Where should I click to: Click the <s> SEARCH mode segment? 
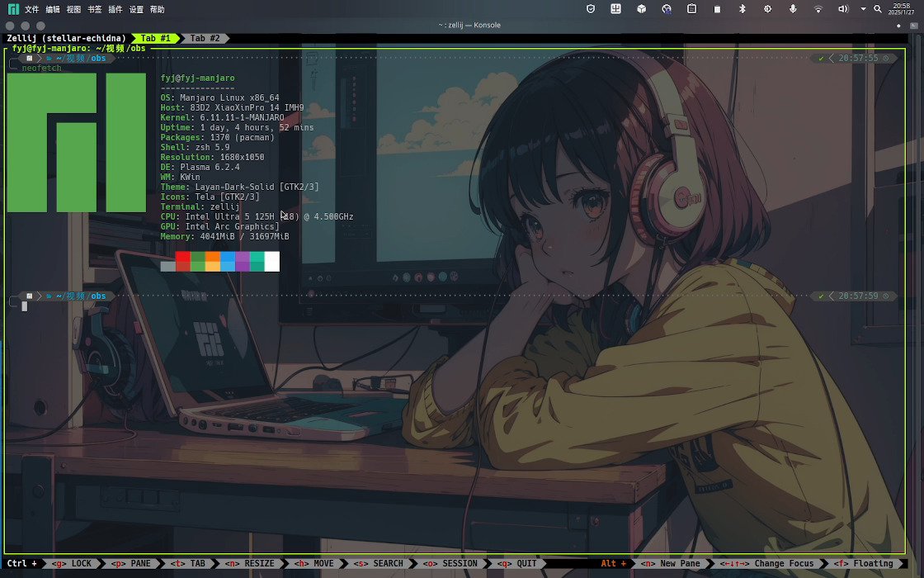379,564
